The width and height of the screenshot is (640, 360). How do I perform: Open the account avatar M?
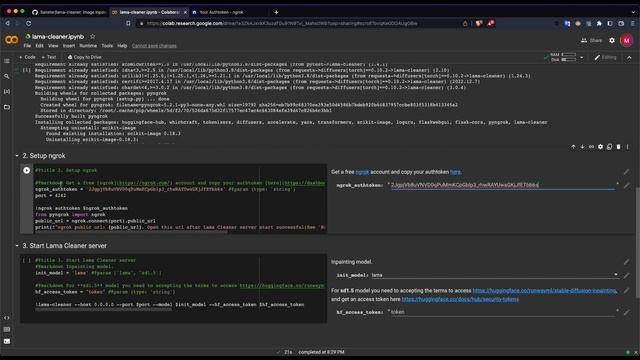(626, 40)
